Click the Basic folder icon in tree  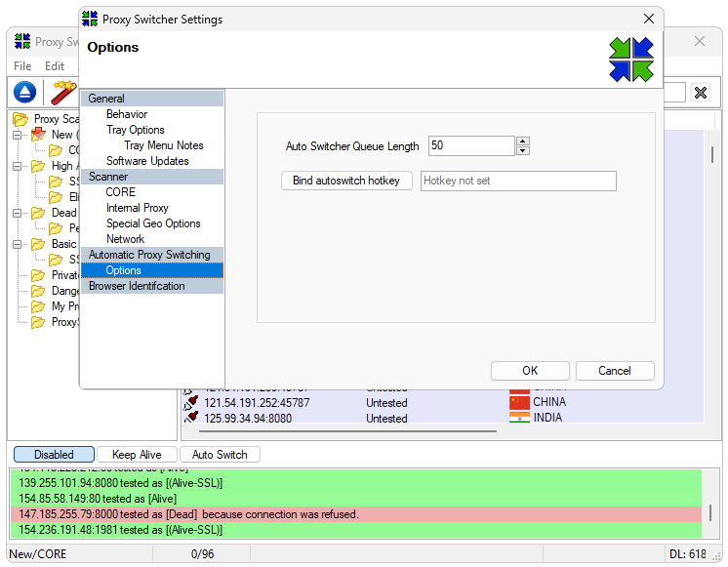click(x=38, y=244)
